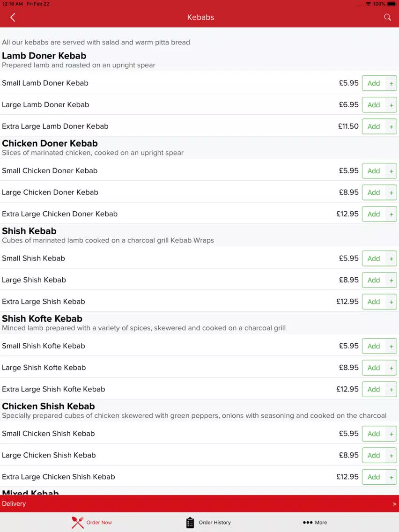Tap the More three-dots icon
This screenshot has height=532, width=399.
307,523
